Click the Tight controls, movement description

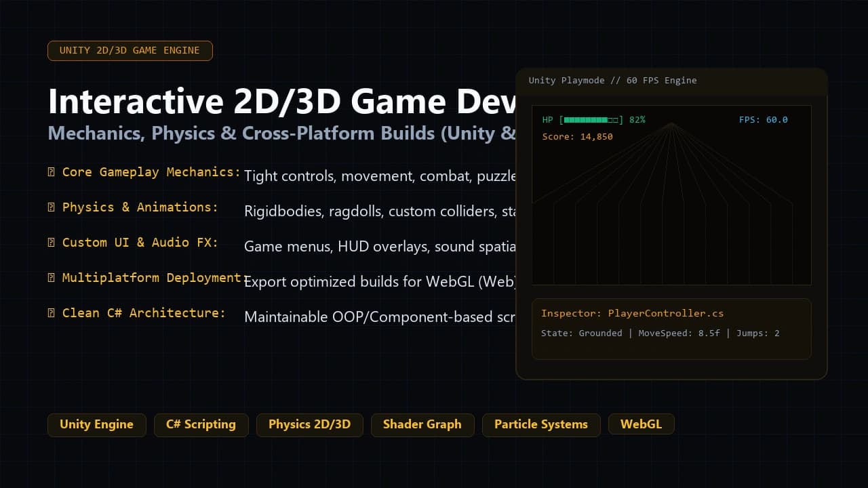[380, 176]
